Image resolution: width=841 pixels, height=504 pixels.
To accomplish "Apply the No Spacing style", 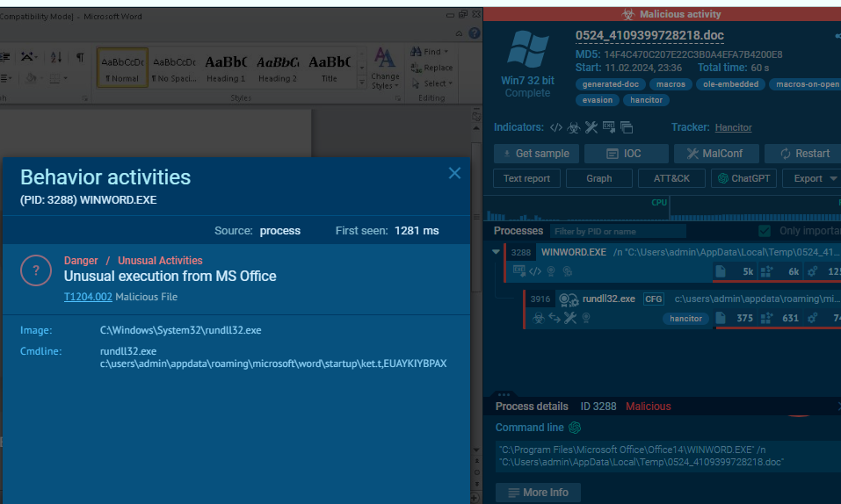I will pos(174,67).
